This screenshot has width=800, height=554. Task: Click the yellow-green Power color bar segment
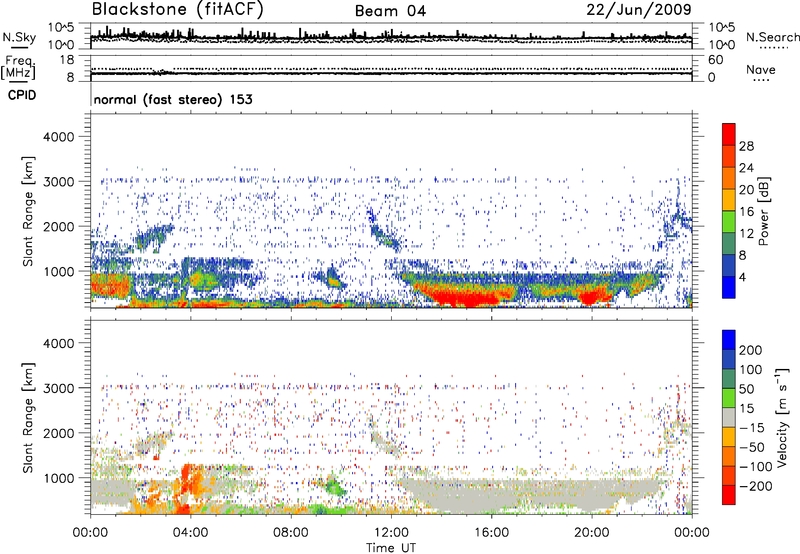click(x=729, y=221)
